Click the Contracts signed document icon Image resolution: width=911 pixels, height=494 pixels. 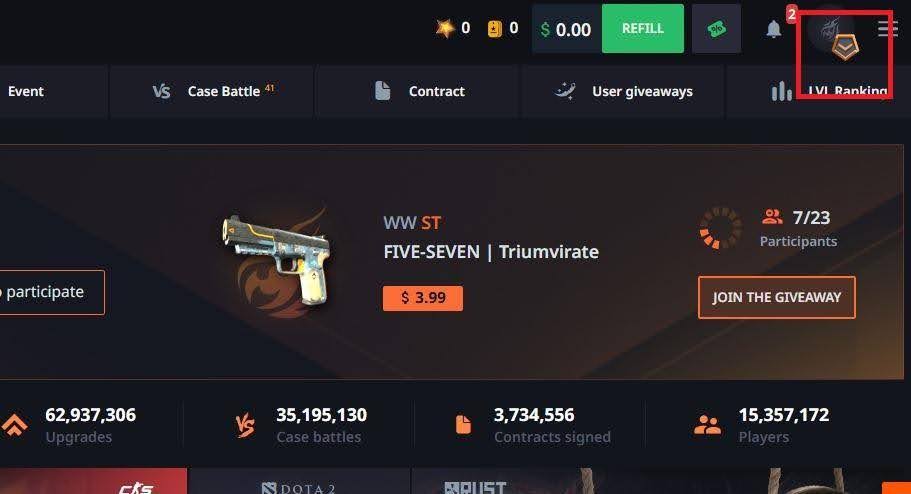pos(463,425)
